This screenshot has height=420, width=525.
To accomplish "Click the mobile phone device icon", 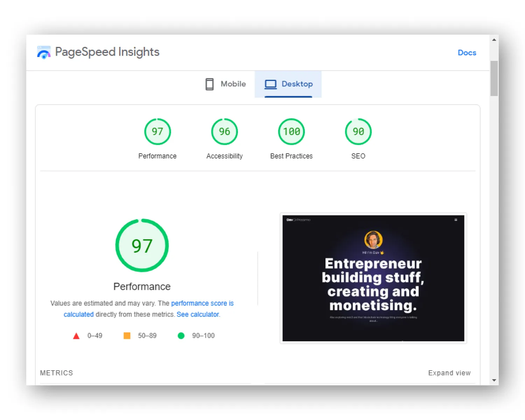I will tap(209, 84).
